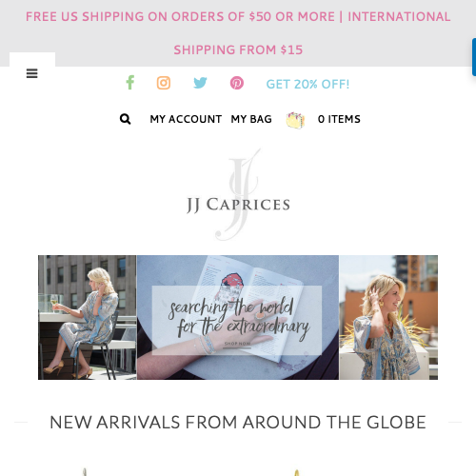Click the Twitter bird icon
Screen dimensions: 476x476
[200, 83]
